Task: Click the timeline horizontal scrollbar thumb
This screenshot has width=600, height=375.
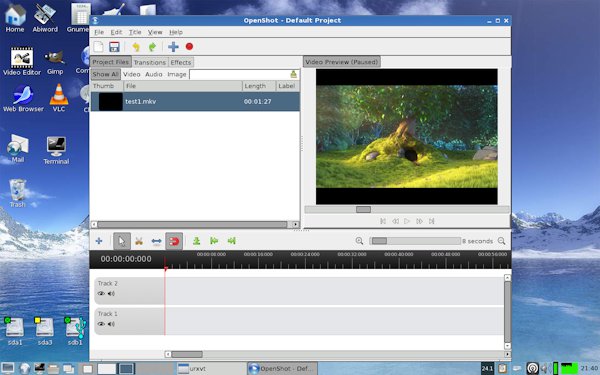Action: click(x=187, y=354)
